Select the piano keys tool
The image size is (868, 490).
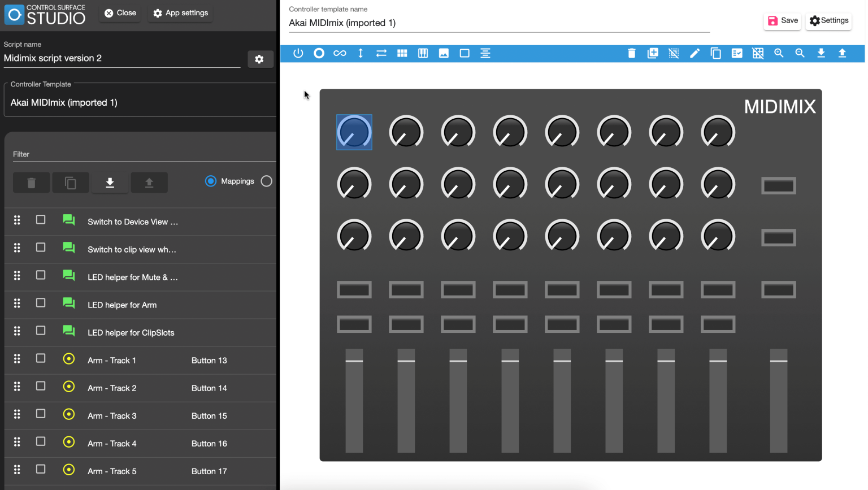coord(423,53)
